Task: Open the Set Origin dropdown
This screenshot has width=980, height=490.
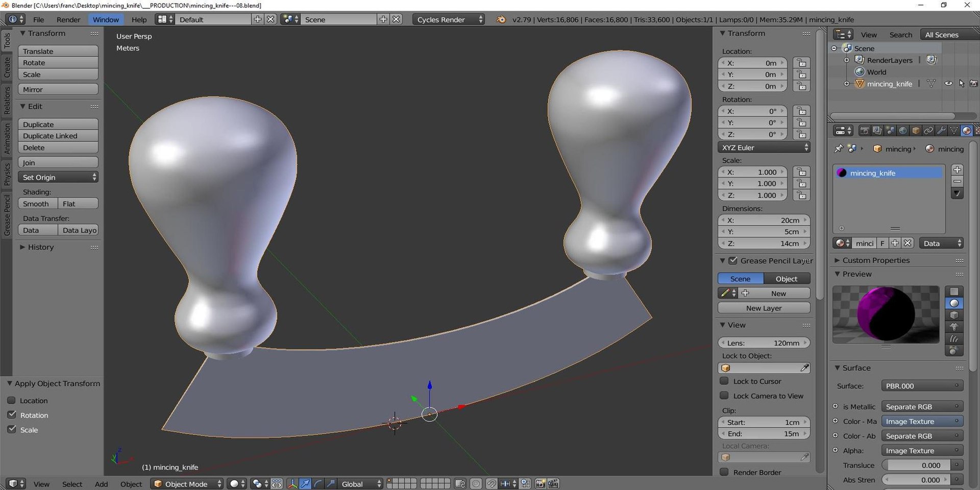Action: [x=58, y=177]
